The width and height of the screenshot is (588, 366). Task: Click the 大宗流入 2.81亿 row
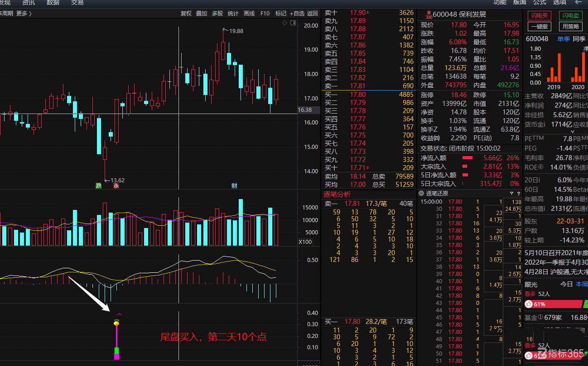pyautogui.click(x=470, y=166)
